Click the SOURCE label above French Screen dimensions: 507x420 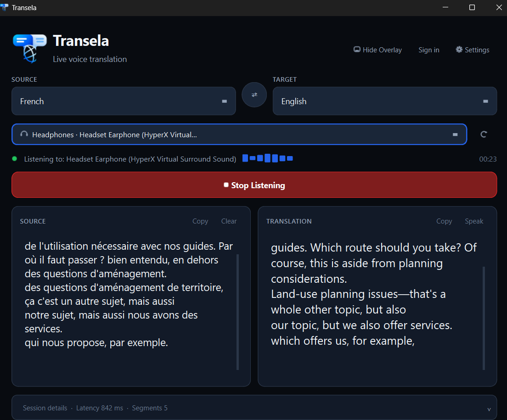click(x=24, y=79)
